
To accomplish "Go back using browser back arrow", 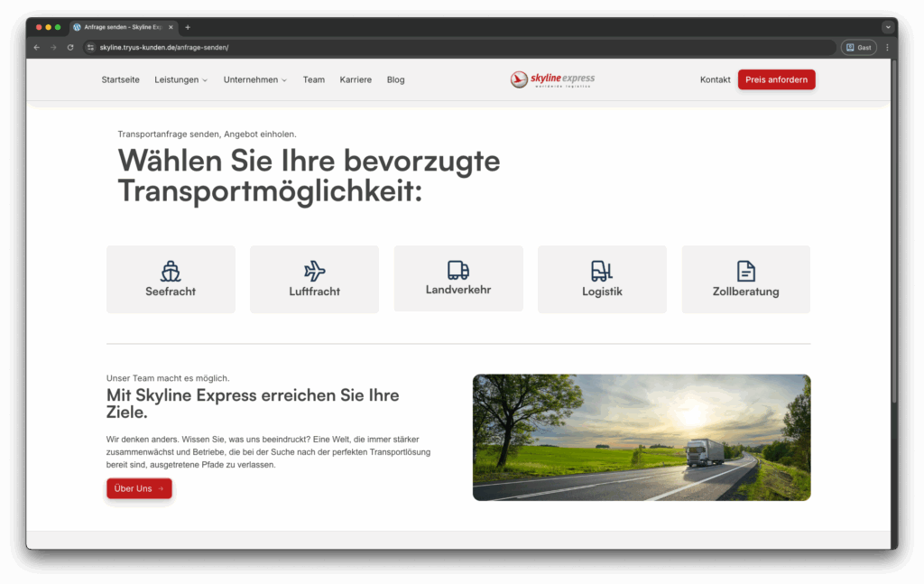I will 37,47.
